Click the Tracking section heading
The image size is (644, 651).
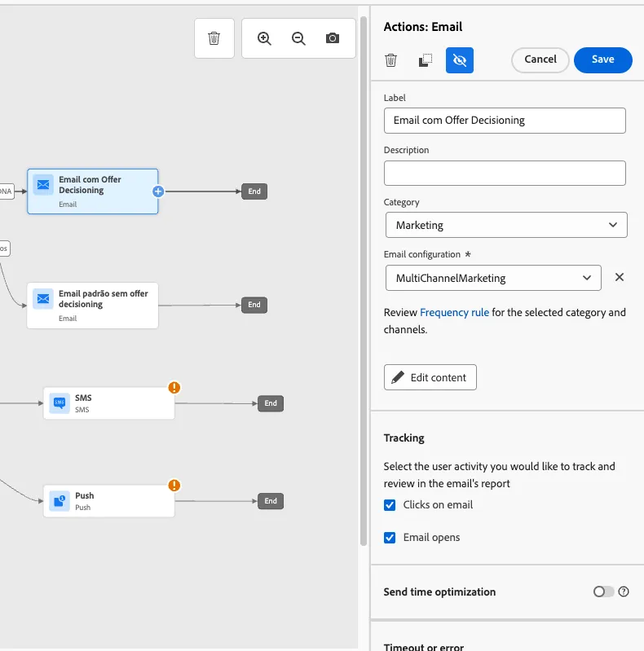point(404,438)
